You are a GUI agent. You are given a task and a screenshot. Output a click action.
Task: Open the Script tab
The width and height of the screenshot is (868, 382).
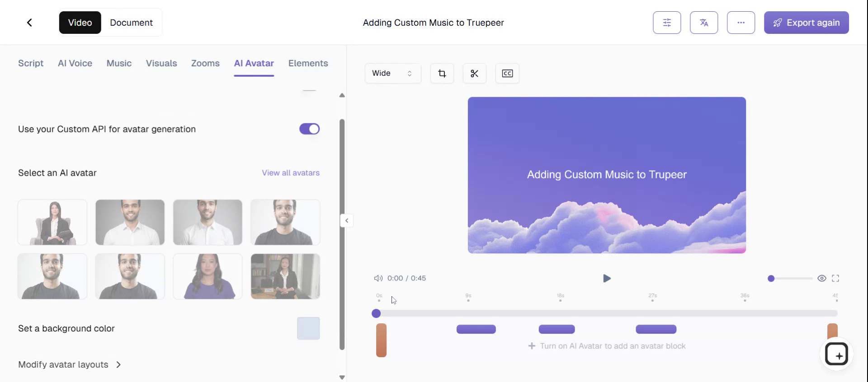click(x=31, y=63)
